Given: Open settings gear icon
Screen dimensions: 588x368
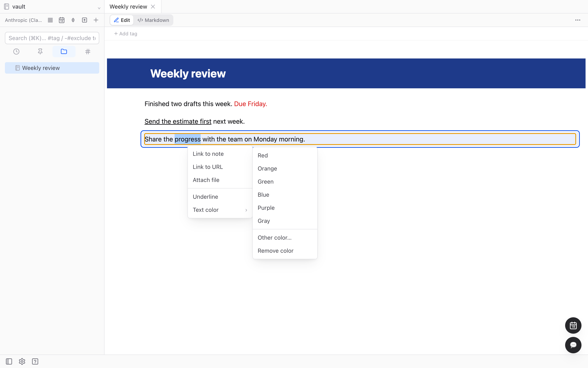Looking at the screenshot, I should click(x=22, y=361).
